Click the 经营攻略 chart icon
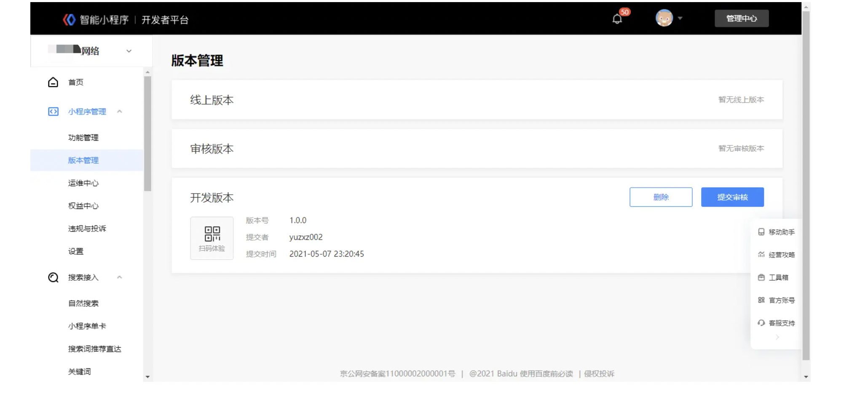 (x=761, y=255)
